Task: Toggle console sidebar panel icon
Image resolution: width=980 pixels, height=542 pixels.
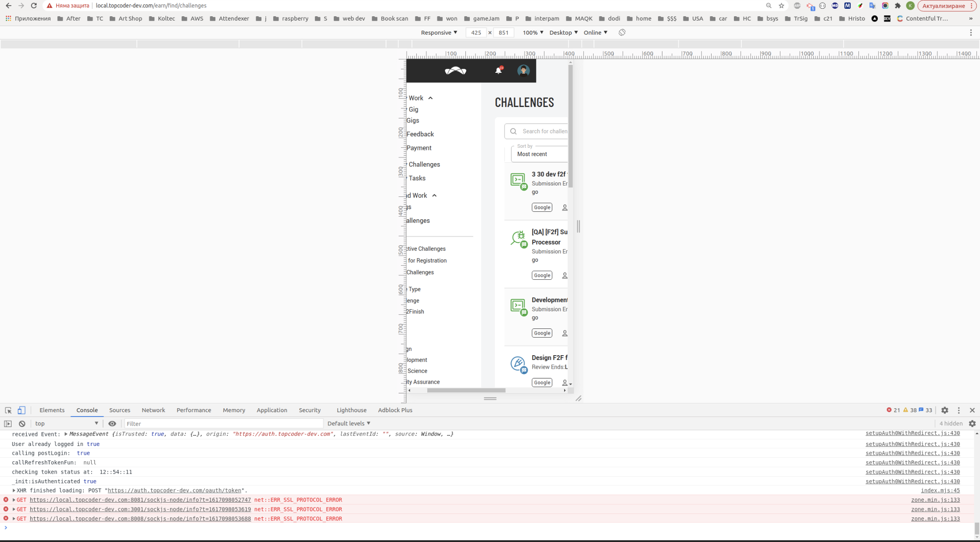Action: tap(8, 424)
